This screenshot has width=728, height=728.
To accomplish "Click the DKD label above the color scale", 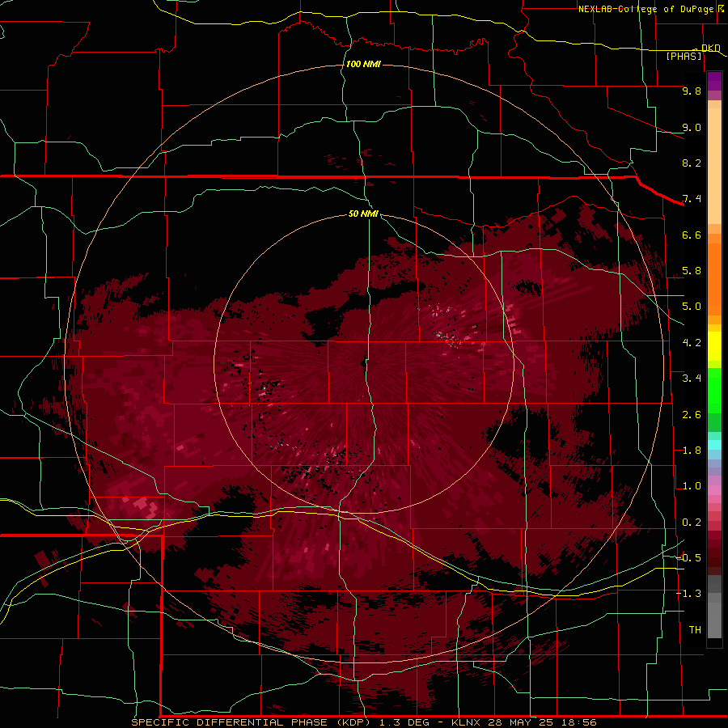I will tap(710, 48).
